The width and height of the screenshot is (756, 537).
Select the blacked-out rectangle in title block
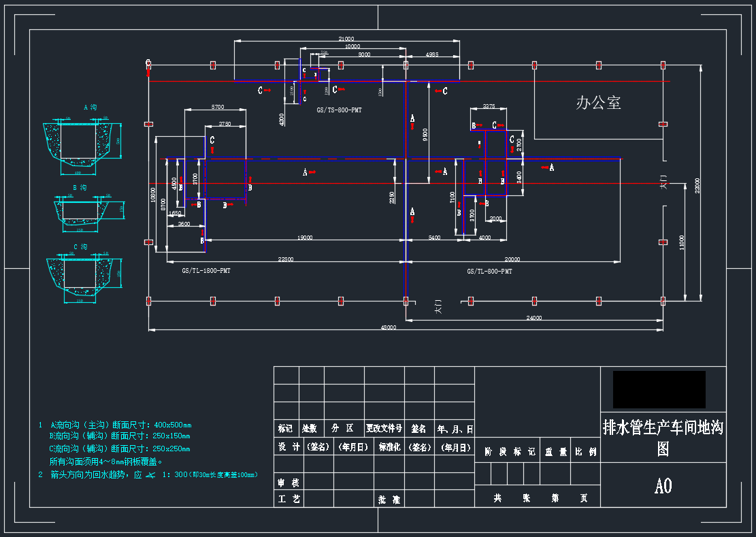coord(659,389)
